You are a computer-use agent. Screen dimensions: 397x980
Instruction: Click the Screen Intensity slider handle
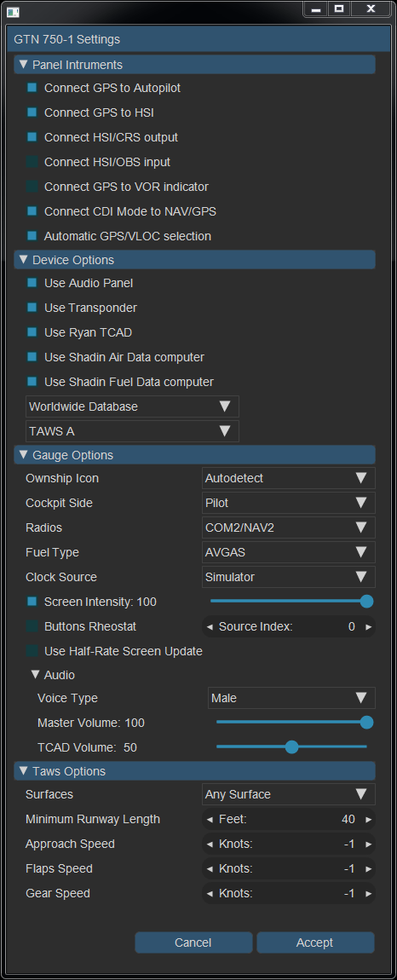coord(367,602)
